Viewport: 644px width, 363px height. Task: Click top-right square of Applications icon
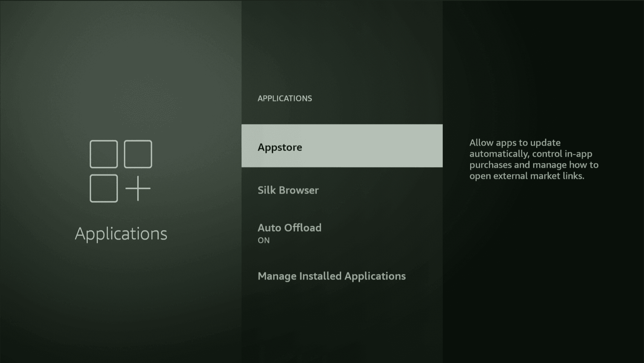138,154
